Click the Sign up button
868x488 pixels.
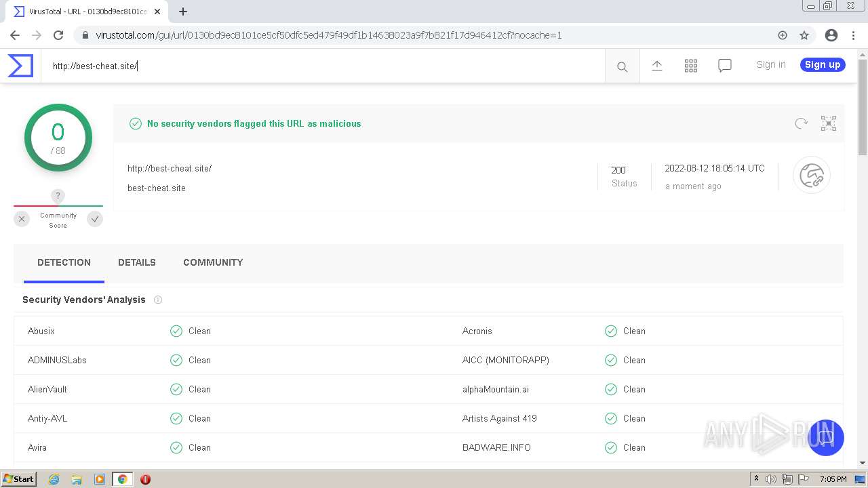point(823,64)
